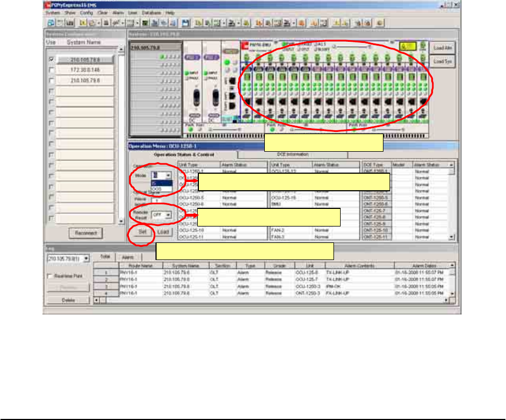Open the log system address dropdown
The image size is (506, 420).
tap(86, 258)
